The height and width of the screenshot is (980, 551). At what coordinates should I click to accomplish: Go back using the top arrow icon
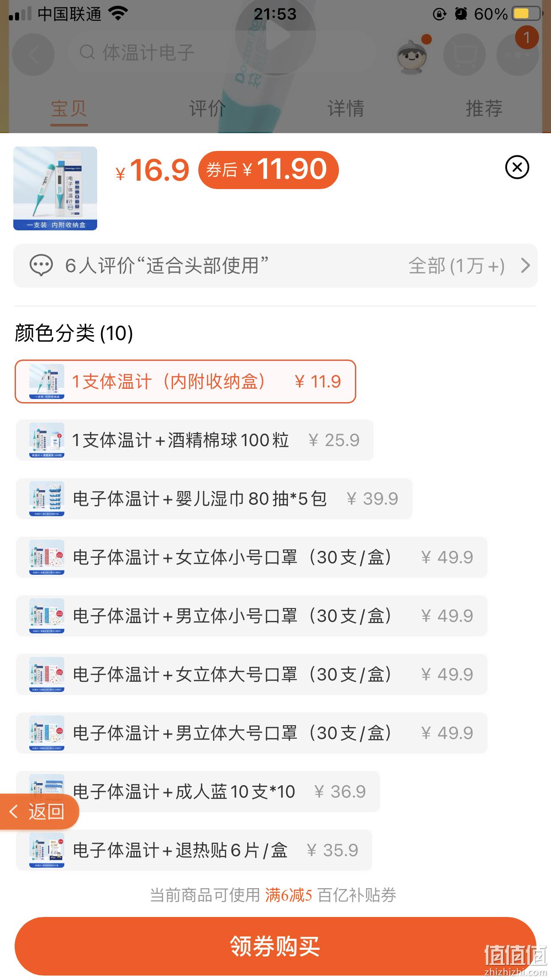pos(33,55)
